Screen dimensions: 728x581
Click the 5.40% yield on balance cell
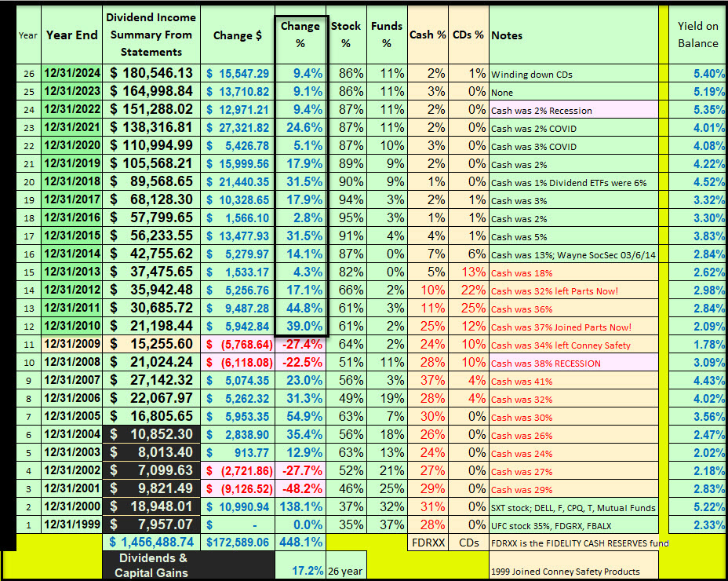(x=697, y=73)
